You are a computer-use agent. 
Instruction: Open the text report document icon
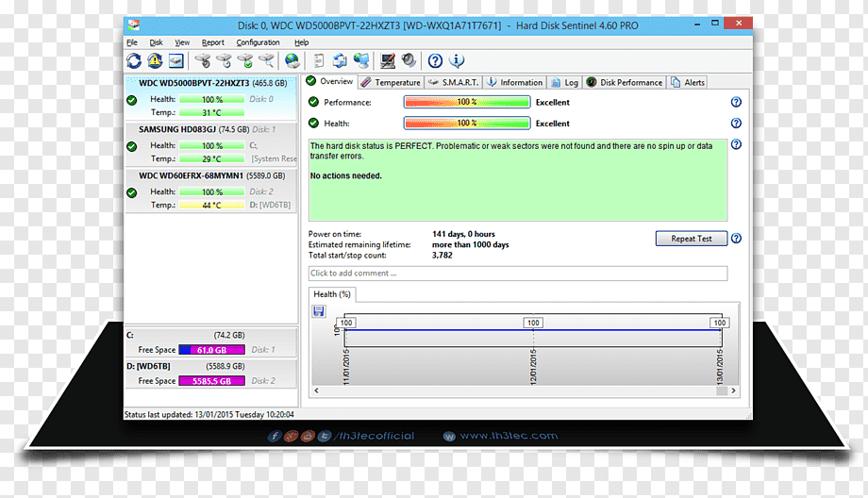tap(318, 61)
